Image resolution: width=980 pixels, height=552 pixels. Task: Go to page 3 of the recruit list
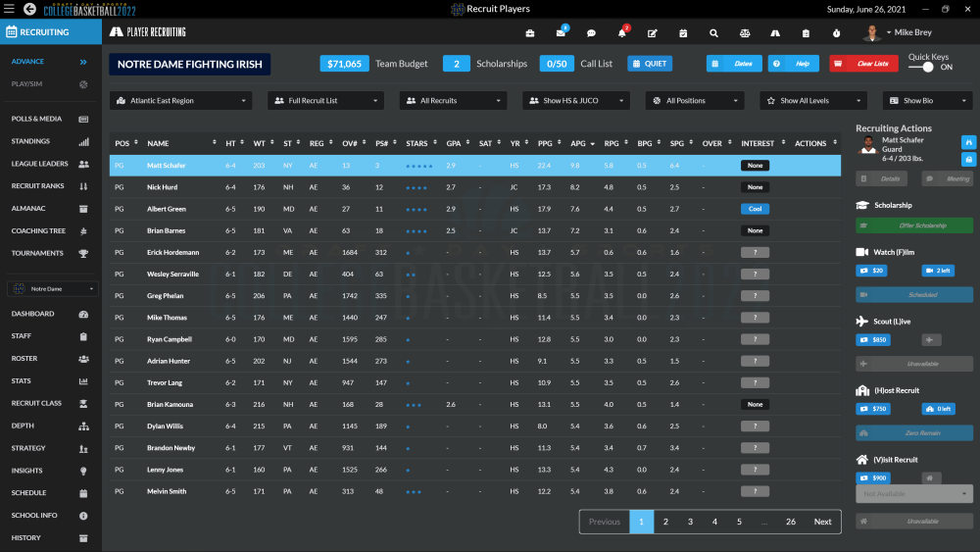tap(690, 522)
